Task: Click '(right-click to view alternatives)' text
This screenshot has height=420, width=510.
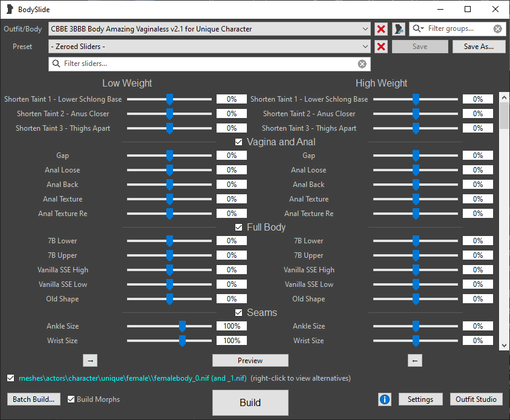Action: point(301,378)
